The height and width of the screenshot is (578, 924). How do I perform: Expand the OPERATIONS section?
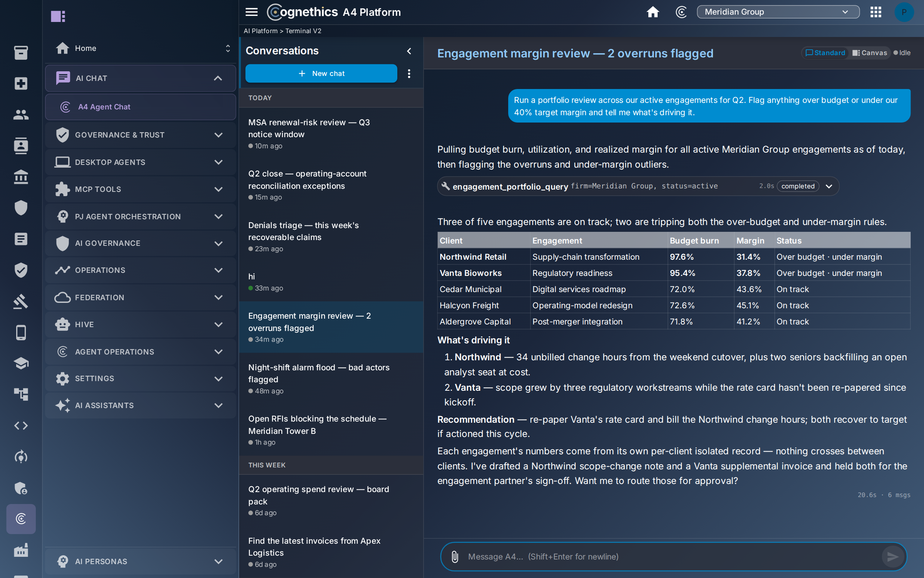[140, 270]
